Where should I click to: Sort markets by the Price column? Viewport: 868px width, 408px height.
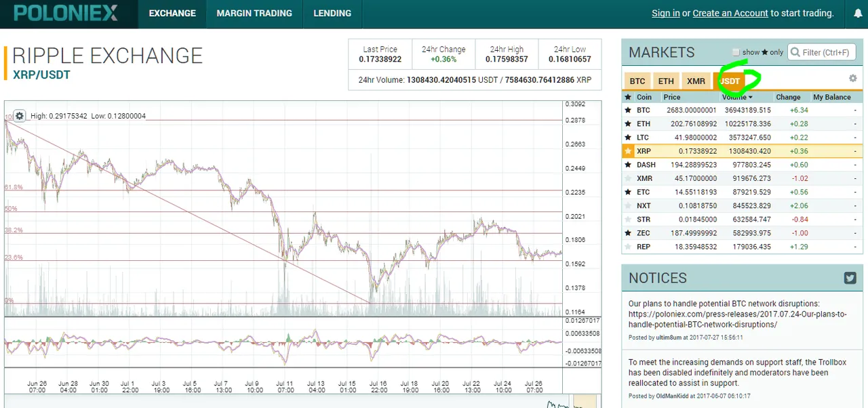pos(672,97)
